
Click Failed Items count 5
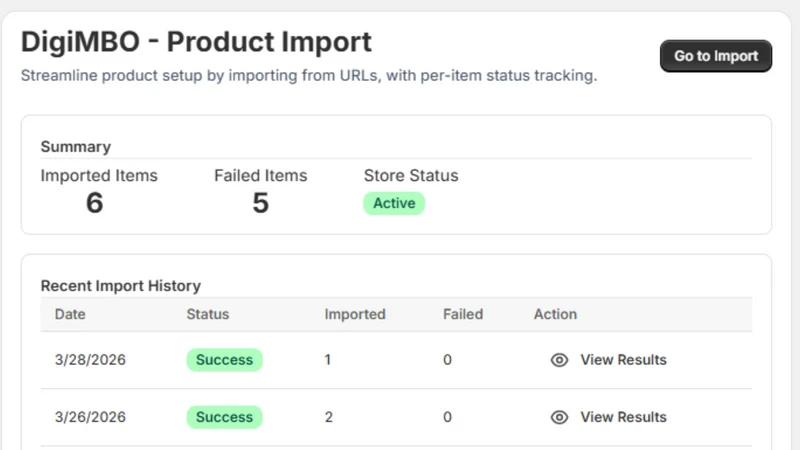pyautogui.click(x=260, y=203)
